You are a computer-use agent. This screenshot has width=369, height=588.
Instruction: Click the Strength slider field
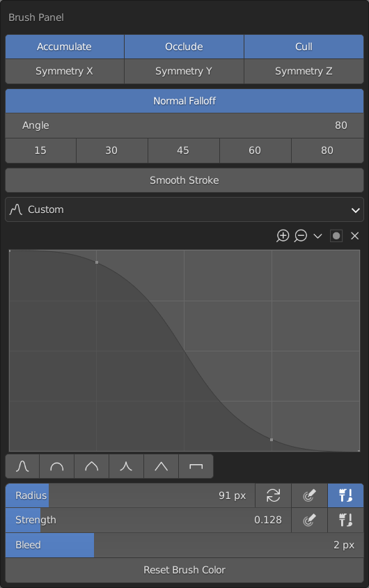pos(148,520)
